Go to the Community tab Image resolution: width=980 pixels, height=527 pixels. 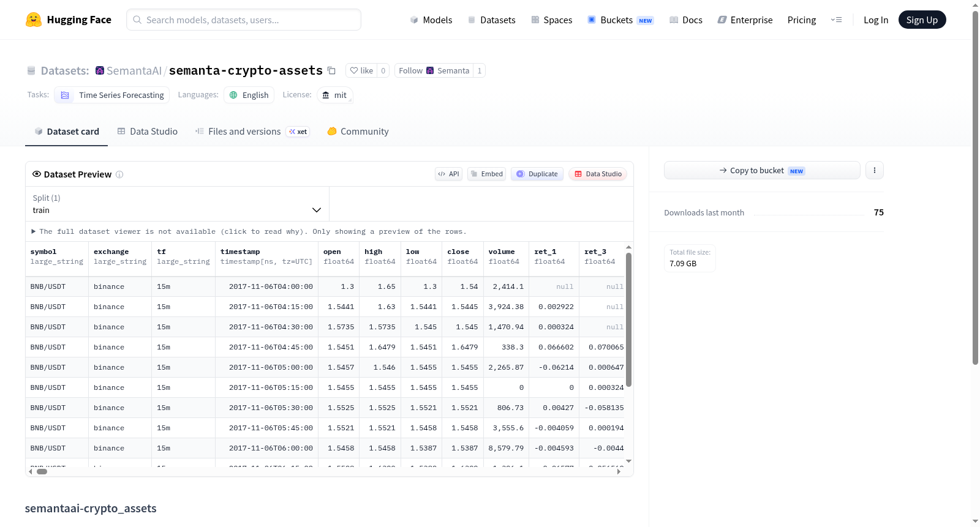(358, 132)
